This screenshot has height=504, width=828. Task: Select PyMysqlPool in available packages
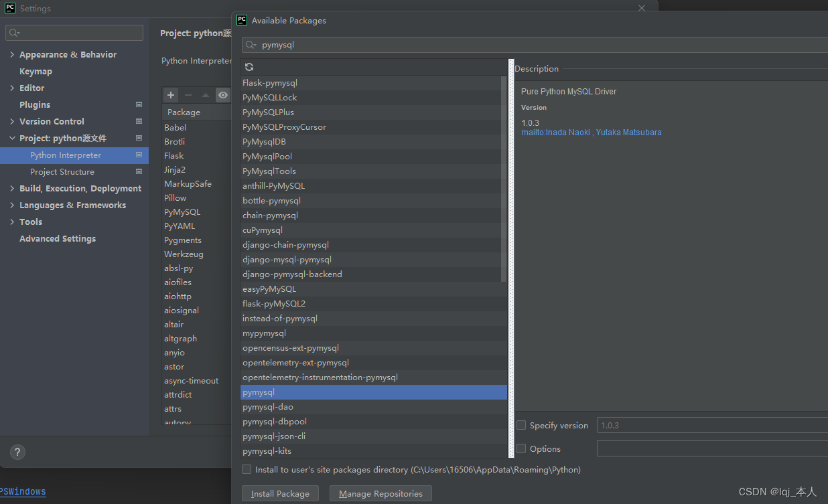370,157
